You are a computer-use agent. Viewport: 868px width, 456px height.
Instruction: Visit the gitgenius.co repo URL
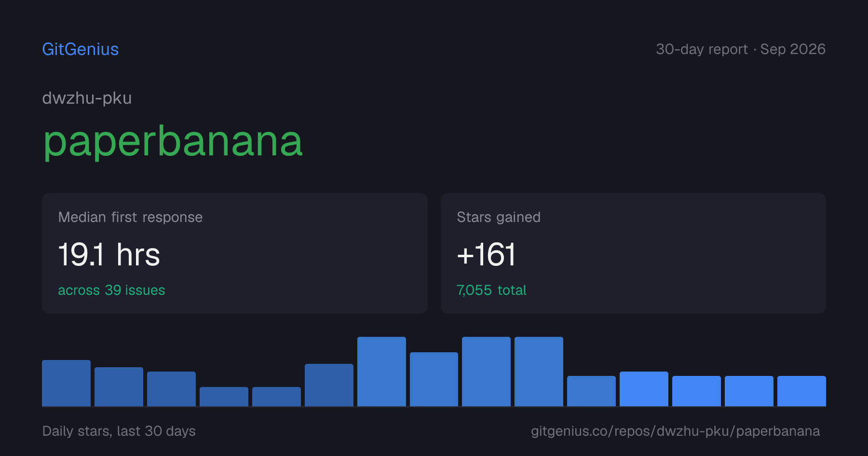pyautogui.click(x=675, y=431)
